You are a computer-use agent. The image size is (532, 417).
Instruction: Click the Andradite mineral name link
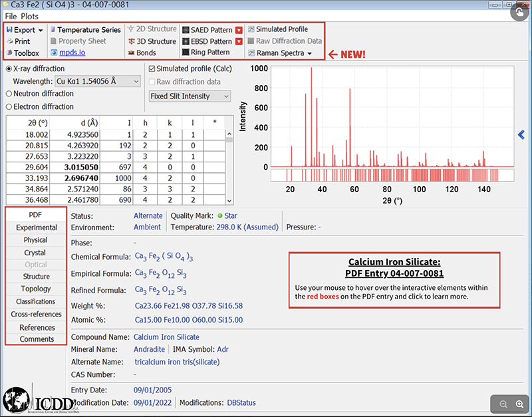tap(149, 349)
